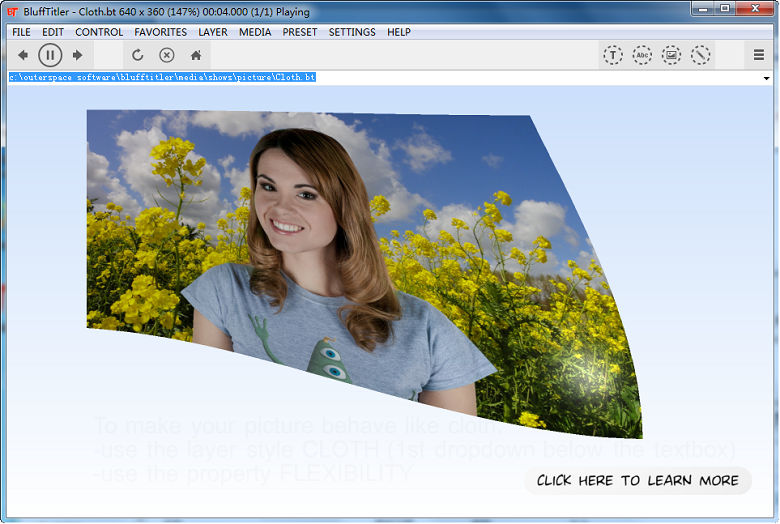The height and width of the screenshot is (524, 780).
Task: Go to the next show arrow
Action: pyautogui.click(x=77, y=55)
